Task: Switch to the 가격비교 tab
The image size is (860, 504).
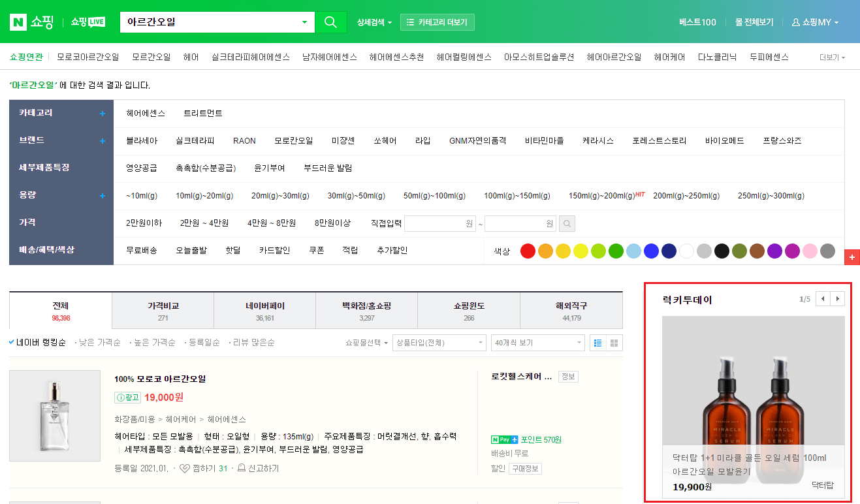Action: coord(163,310)
